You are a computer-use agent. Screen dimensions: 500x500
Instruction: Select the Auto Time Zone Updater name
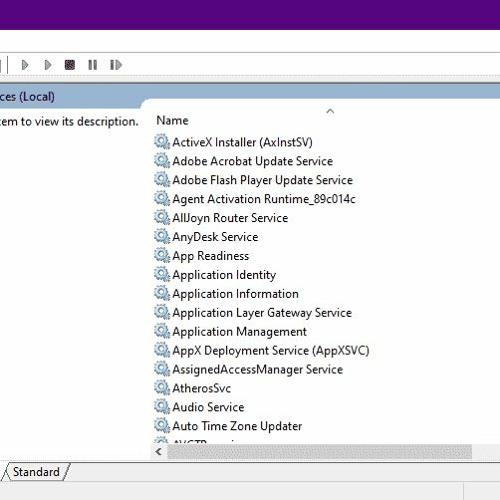click(x=237, y=426)
